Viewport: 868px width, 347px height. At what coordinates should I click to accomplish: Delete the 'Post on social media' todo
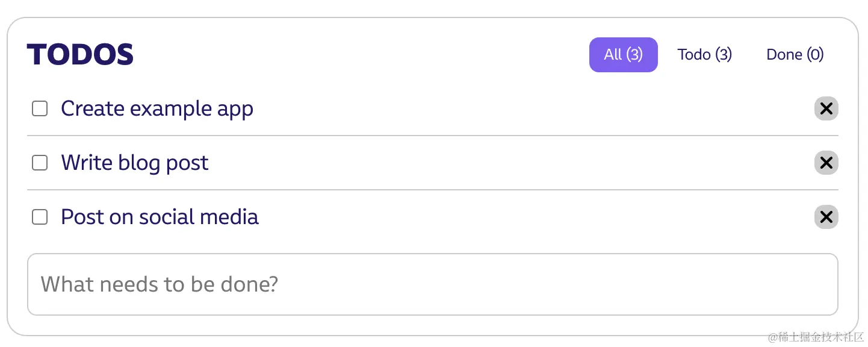point(826,217)
